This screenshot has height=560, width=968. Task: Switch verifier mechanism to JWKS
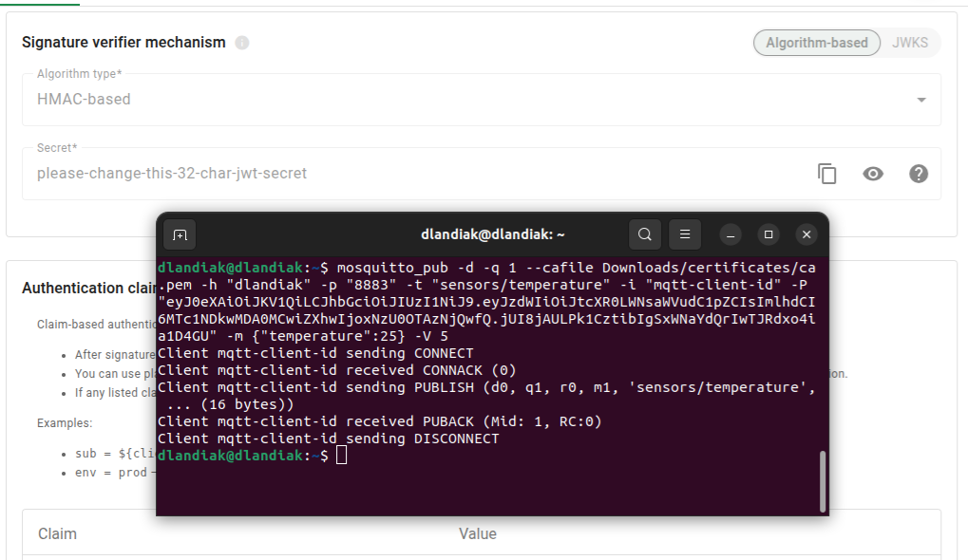909,43
